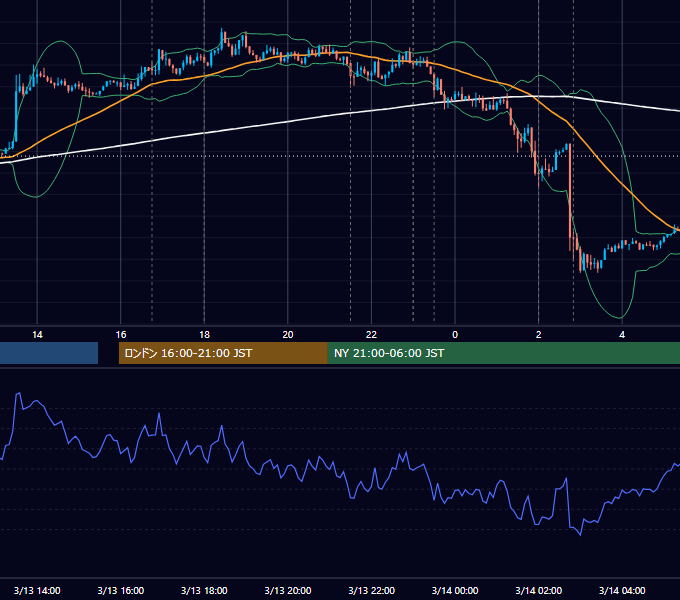This screenshot has height=600, width=680.
Task: Click the 2 hour label on upper axis
Action: click(539, 335)
